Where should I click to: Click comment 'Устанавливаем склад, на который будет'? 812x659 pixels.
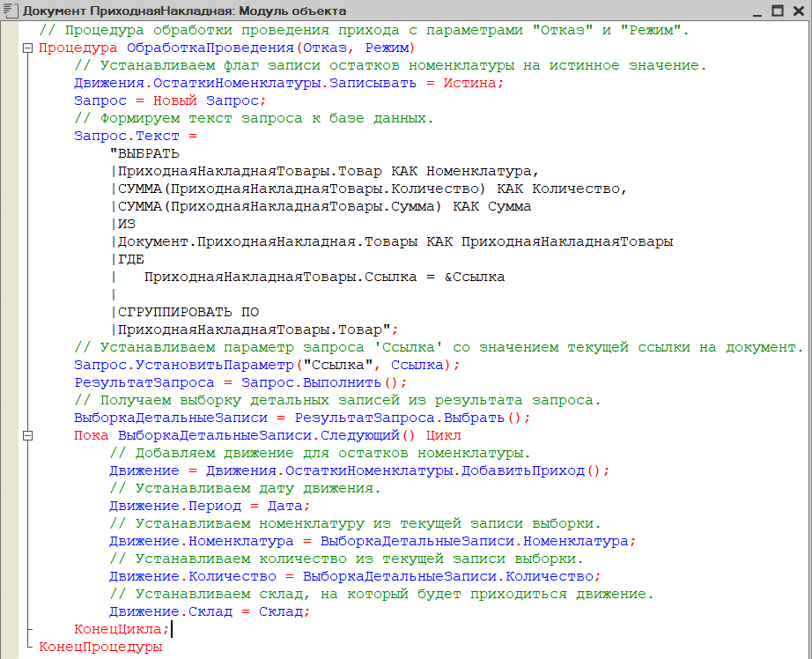381,594
